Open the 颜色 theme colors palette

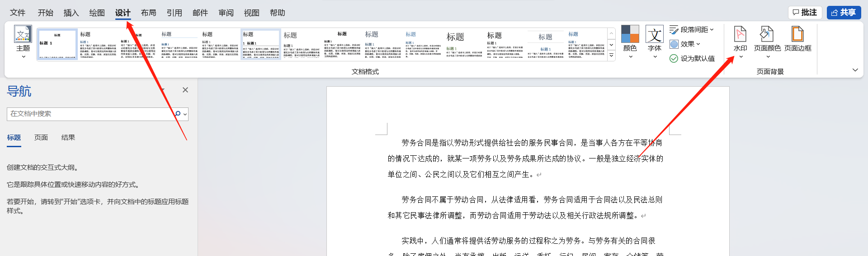(630, 41)
